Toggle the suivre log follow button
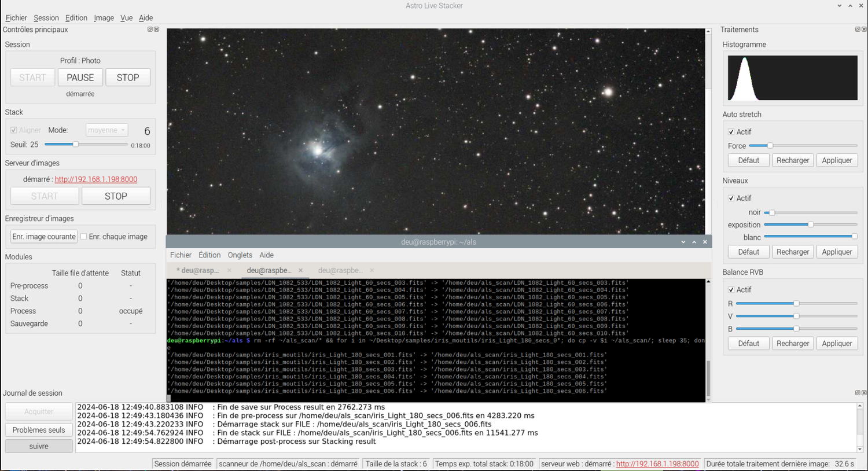This screenshot has width=868, height=471. [x=39, y=446]
